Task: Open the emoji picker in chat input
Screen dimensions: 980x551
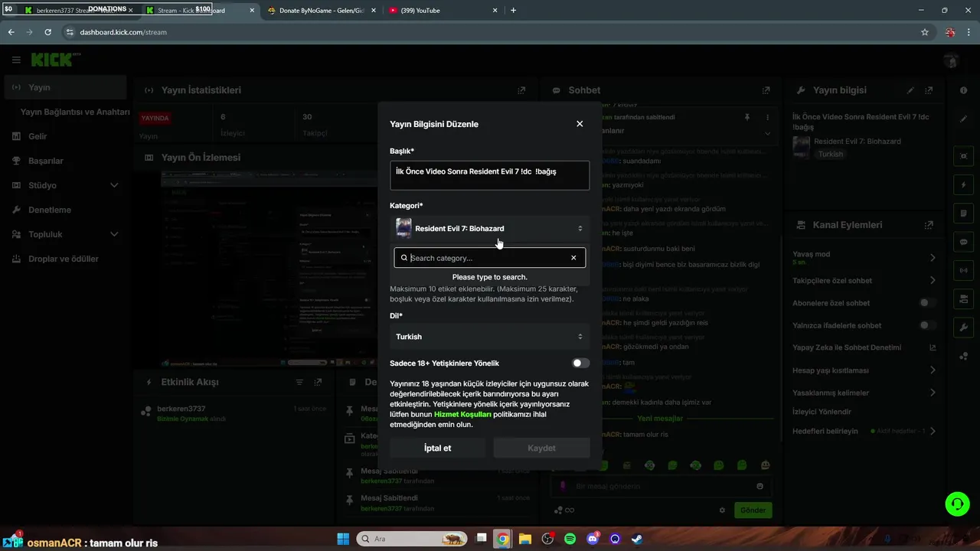Action: pyautogui.click(x=759, y=486)
